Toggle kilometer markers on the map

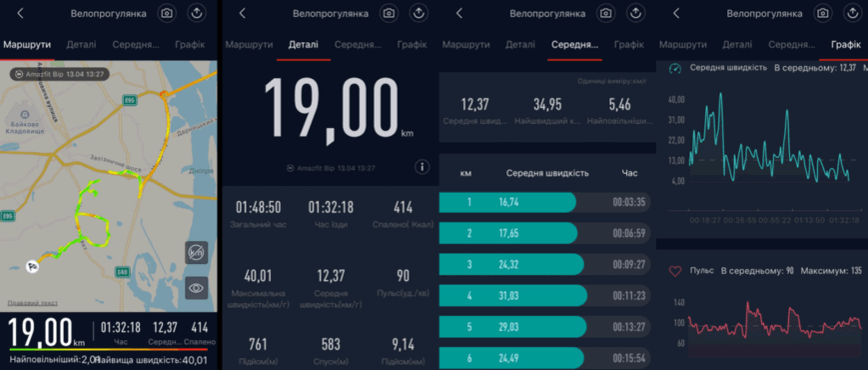[197, 253]
